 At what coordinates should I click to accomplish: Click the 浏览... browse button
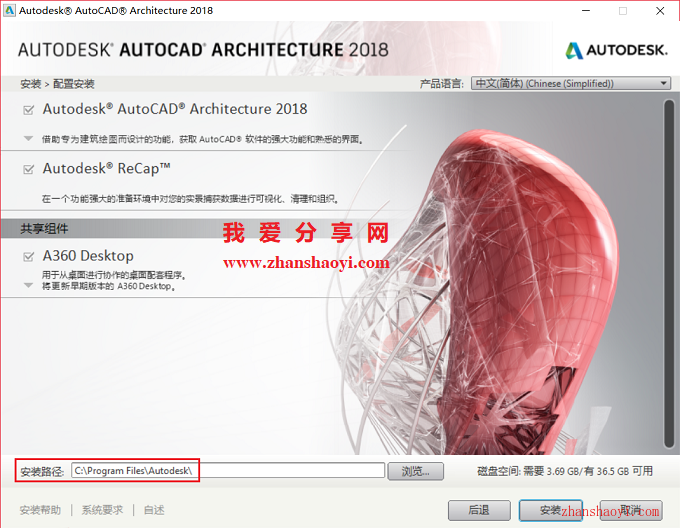(x=415, y=471)
